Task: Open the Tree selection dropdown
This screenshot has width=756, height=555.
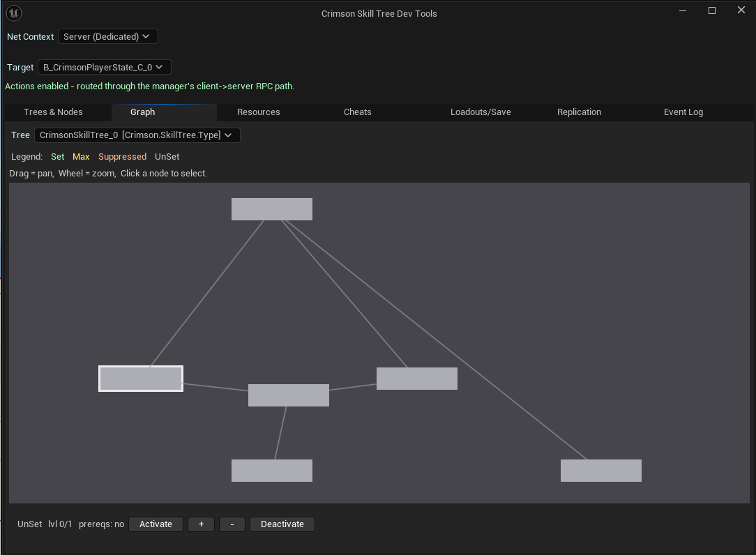Action: (137, 135)
